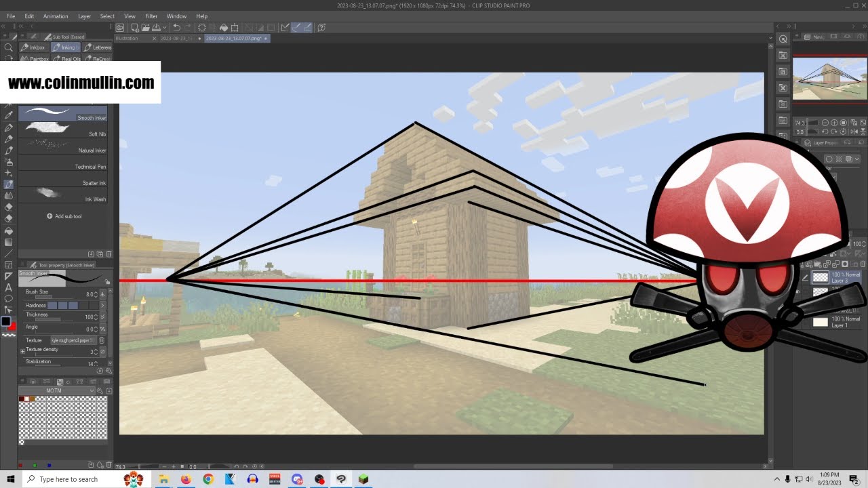Click the Save icon in the command bar
Screen dimensions: 868x488
click(x=156, y=28)
